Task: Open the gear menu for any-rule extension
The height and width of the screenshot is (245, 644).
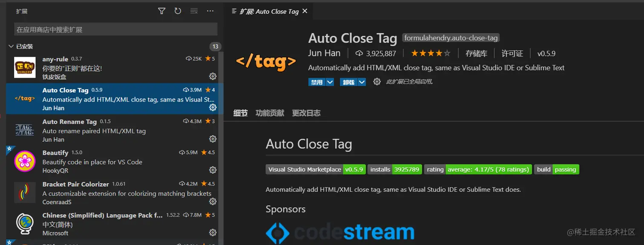Action: (x=213, y=76)
